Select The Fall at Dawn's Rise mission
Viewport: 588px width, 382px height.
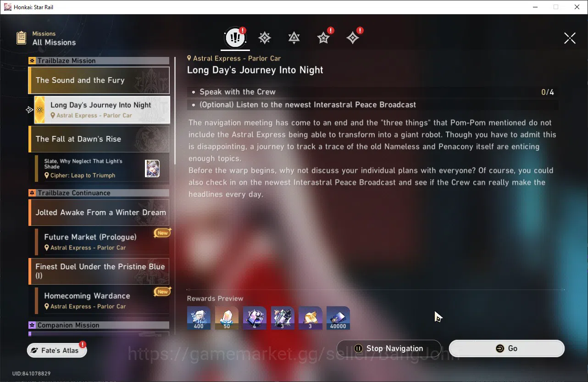coord(99,139)
